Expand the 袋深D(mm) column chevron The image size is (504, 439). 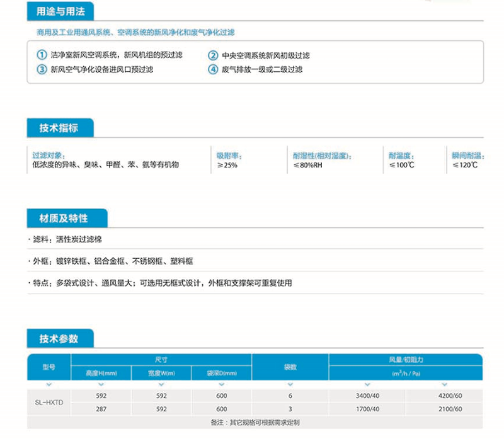click(220, 384)
